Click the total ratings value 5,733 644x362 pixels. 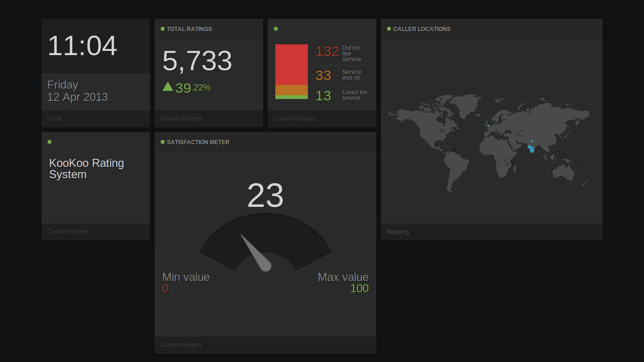197,61
